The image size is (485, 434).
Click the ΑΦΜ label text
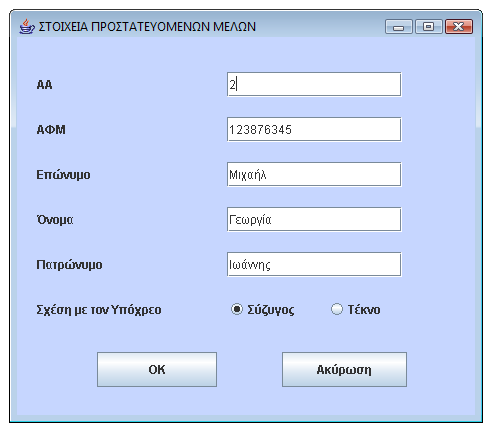51,129
